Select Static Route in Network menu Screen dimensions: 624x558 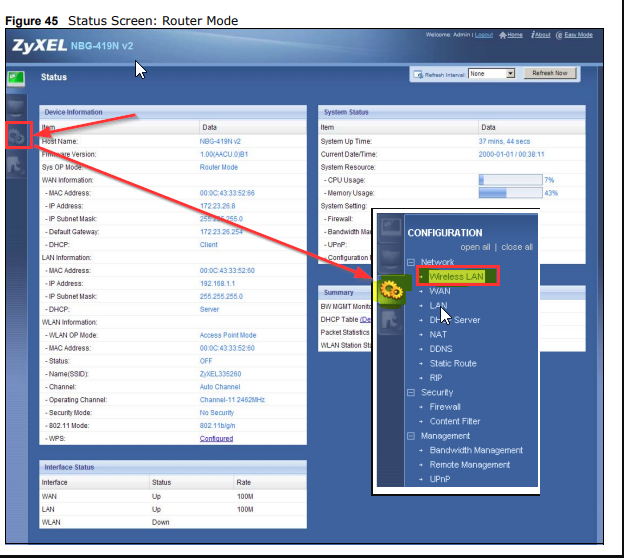click(453, 363)
